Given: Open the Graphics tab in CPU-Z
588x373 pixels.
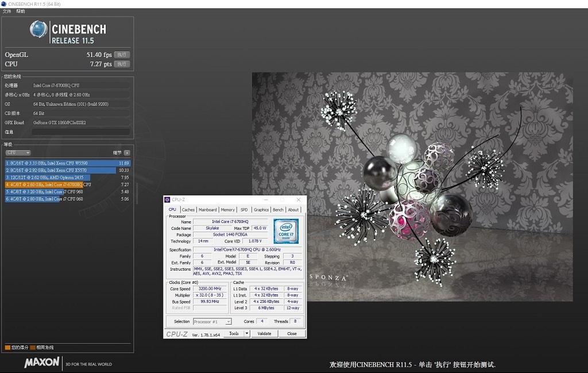Looking at the screenshot, I should (261, 210).
